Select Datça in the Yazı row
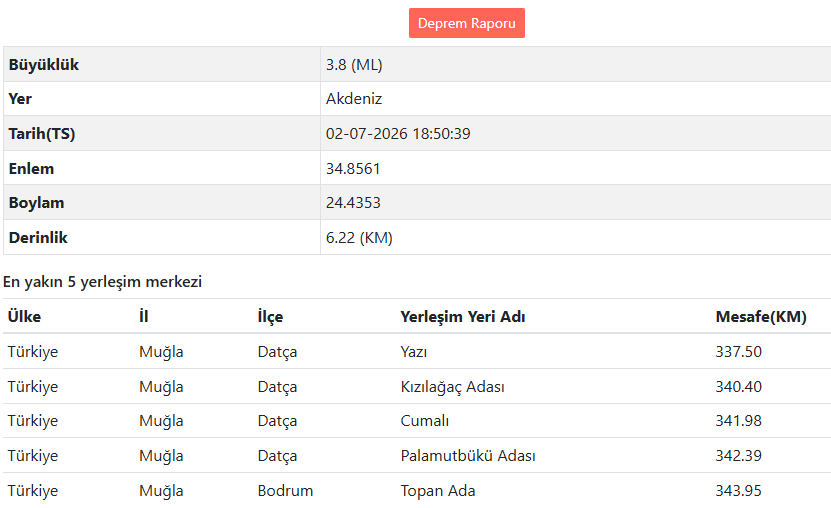 pos(277,352)
